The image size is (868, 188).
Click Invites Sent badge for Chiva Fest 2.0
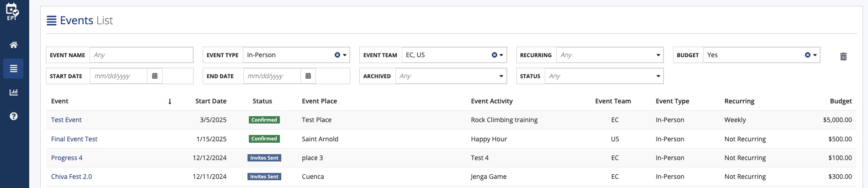[264, 177]
